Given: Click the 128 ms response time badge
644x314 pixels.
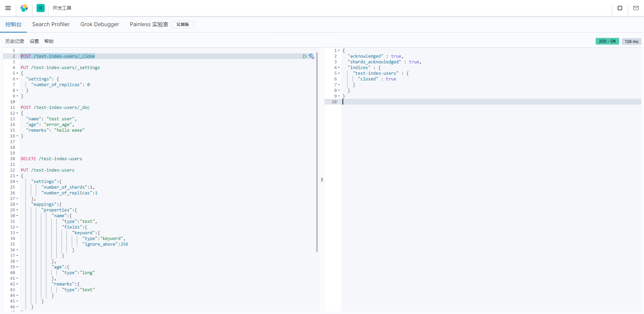Looking at the screenshot, I should click(x=632, y=41).
